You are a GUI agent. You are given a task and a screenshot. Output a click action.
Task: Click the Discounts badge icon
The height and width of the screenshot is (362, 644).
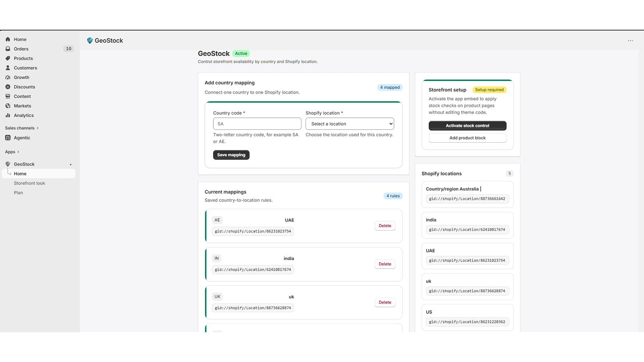(x=8, y=87)
